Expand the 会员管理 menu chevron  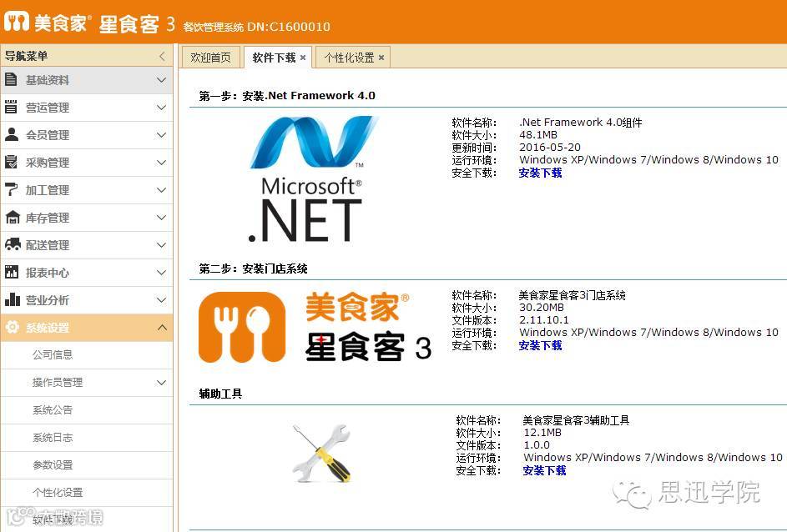(x=161, y=135)
